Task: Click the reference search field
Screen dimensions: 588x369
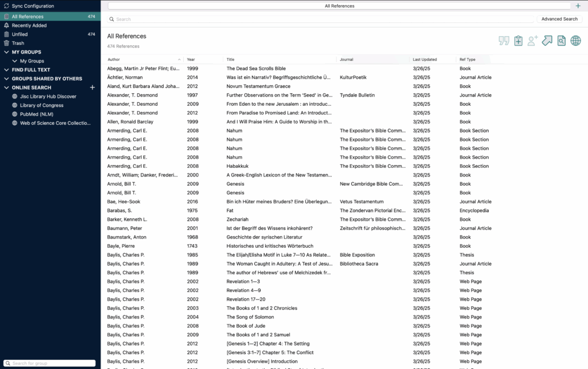Action: [322, 19]
